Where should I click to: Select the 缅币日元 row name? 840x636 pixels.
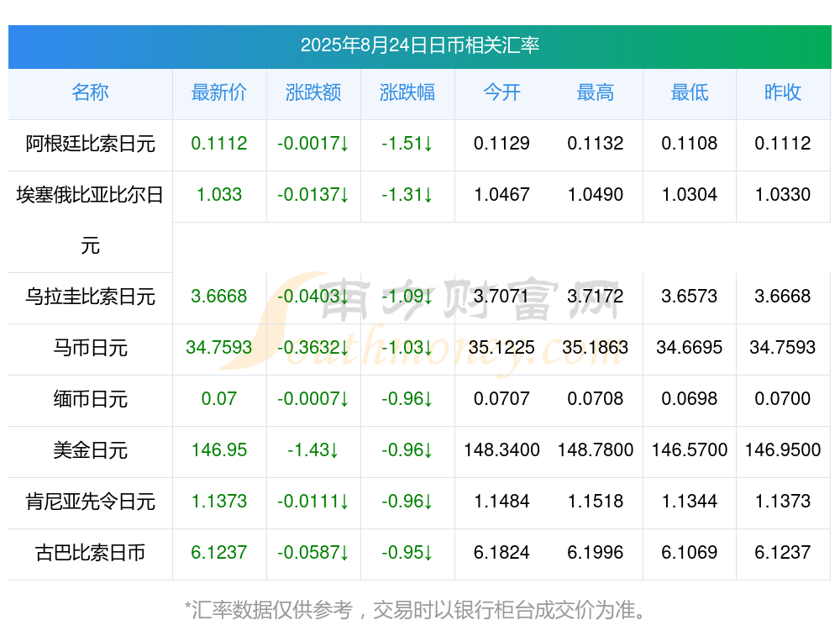click(90, 399)
